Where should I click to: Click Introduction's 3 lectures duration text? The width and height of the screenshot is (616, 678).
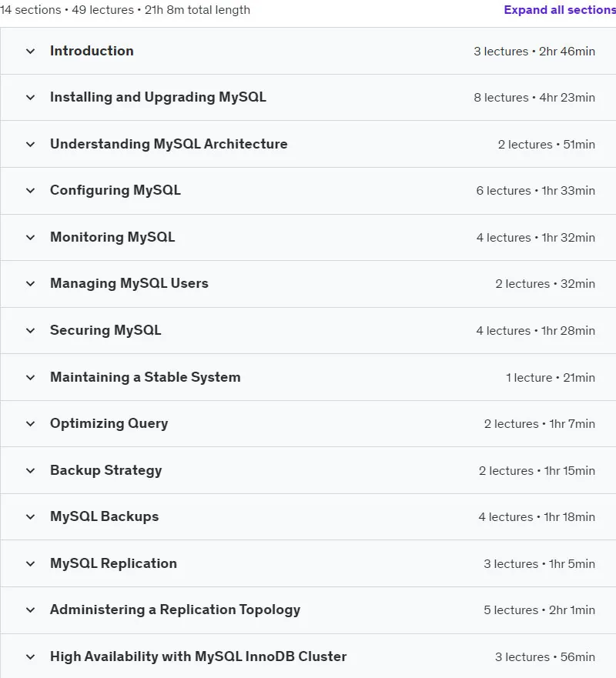(x=534, y=52)
